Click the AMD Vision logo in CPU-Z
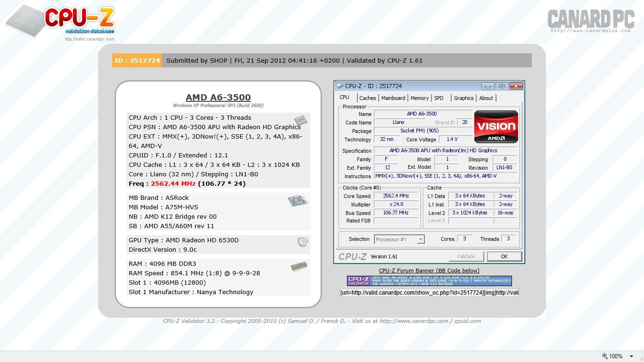644x362 pixels. tap(496, 126)
